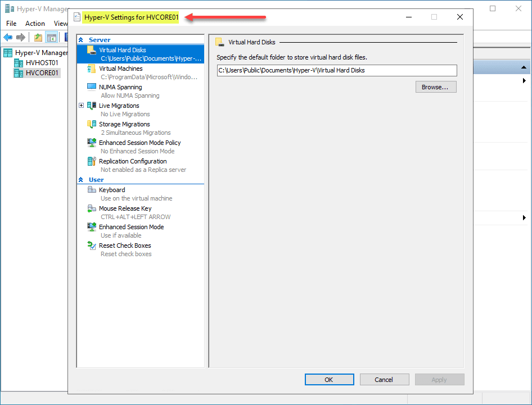Click 'Not enabled as a Replica server' text

click(x=143, y=170)
